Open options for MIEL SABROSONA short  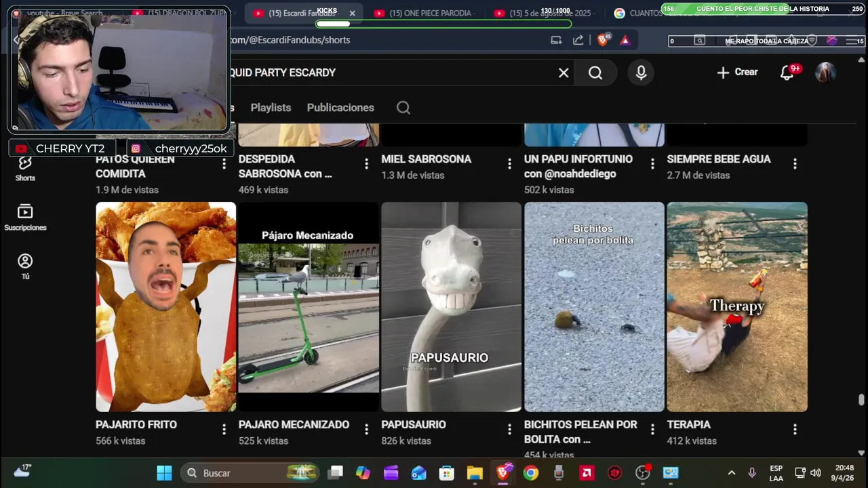[509, 163]
